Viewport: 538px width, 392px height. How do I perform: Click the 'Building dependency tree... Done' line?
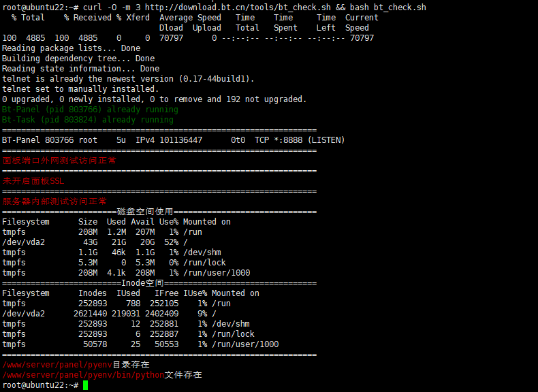coord(78,59)
